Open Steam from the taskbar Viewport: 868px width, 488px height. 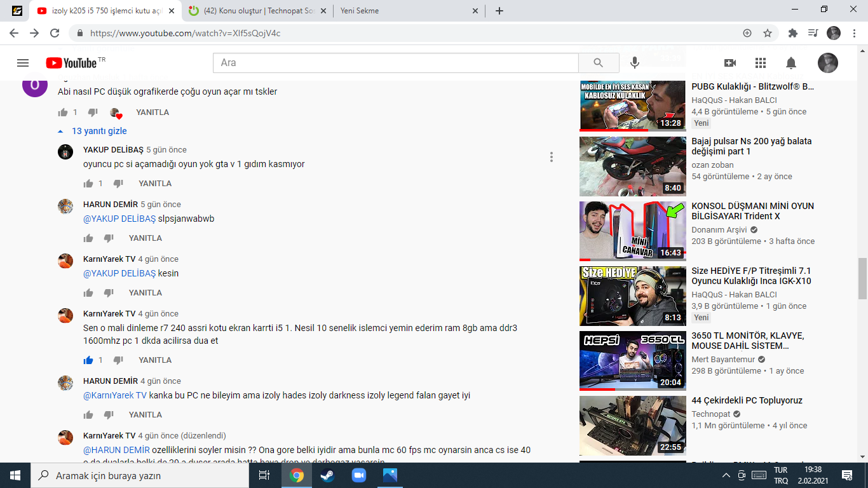pos(328,475)
